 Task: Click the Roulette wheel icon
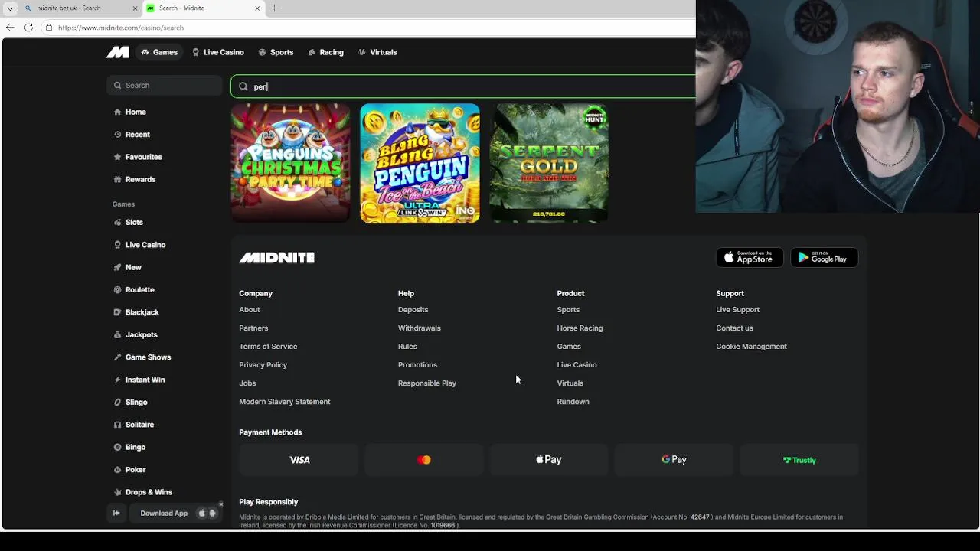pyautogui.click(x=117, y=290)
